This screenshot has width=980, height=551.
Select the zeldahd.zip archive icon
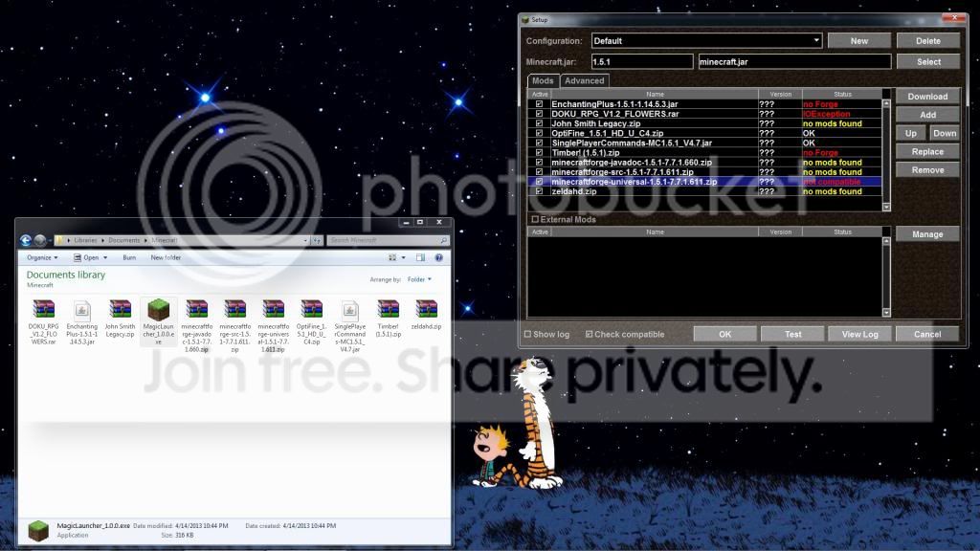coord(426,310)
